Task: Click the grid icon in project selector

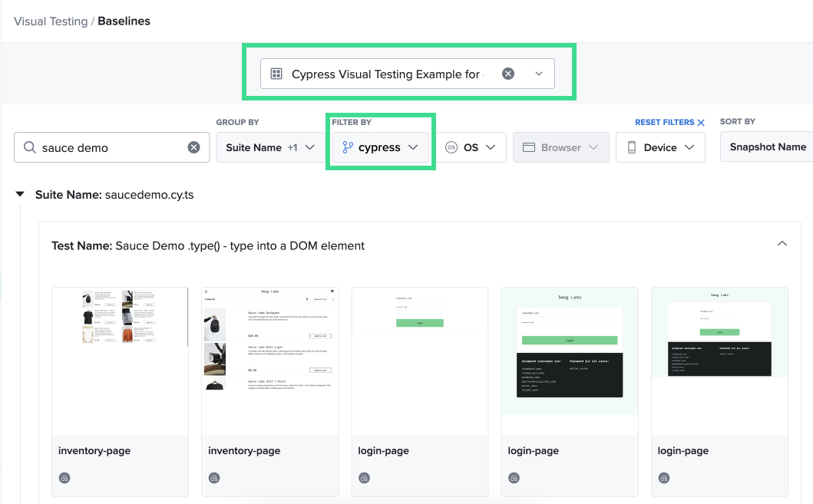Action: 276,74
